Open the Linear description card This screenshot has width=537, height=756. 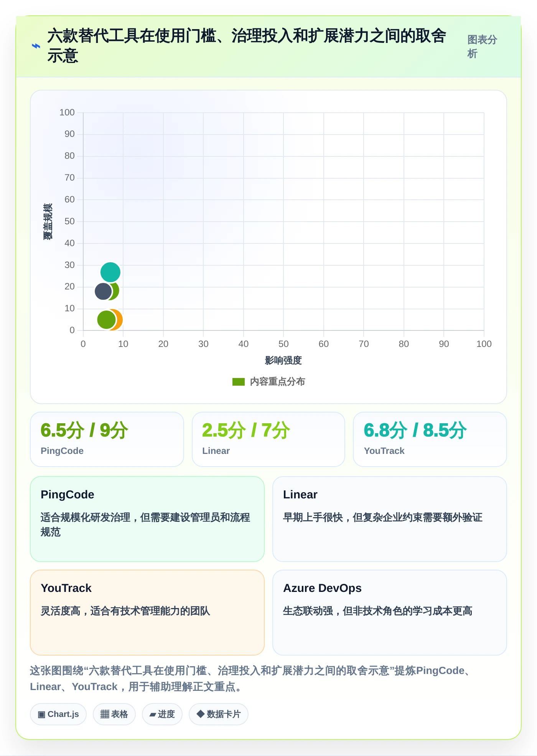pos(390,519)
